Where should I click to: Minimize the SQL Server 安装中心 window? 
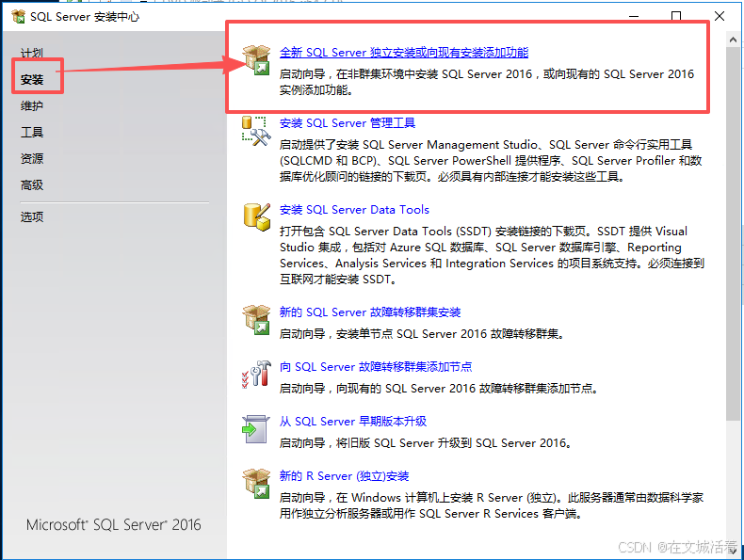tap(634, 16)
